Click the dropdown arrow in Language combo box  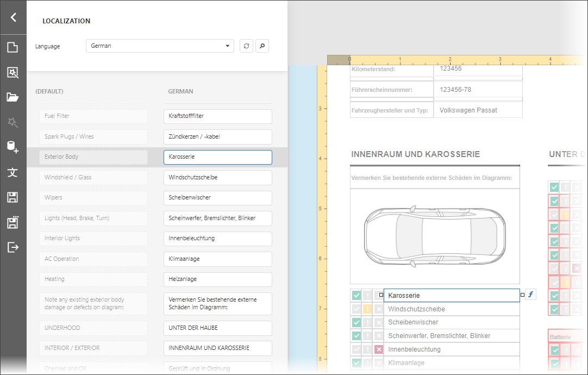[228, 46]
